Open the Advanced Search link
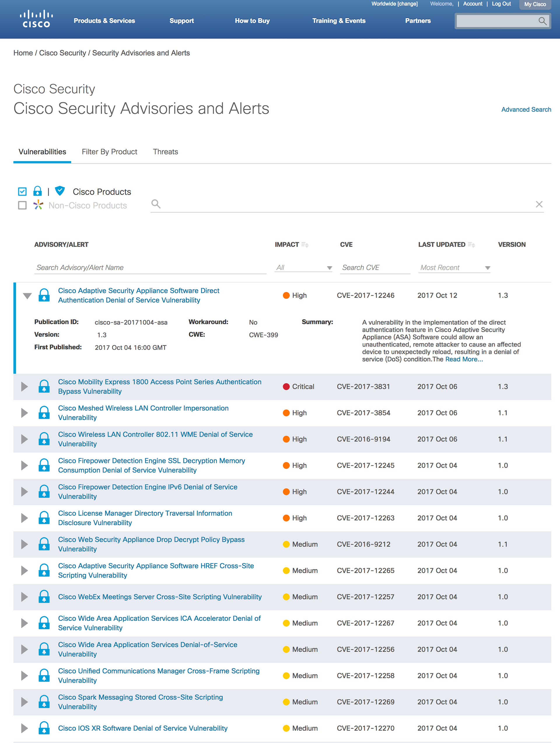The image size is (560, 743). click(526, 109)
